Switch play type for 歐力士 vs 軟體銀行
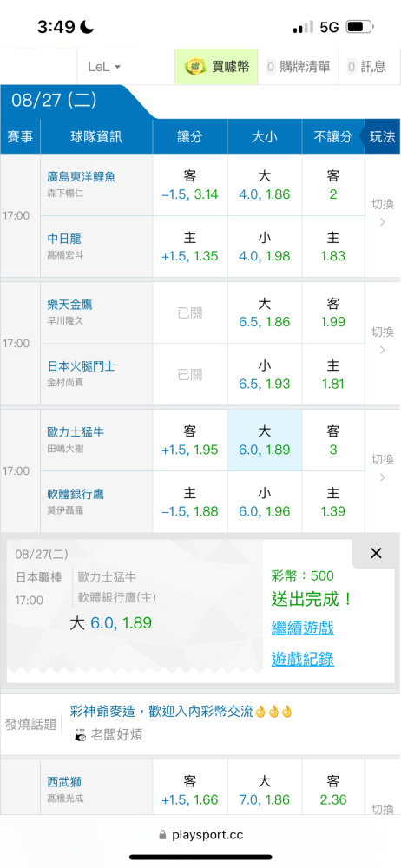This screenshot has height=868, width=401. pyautogui.click(x=382, y=468)
